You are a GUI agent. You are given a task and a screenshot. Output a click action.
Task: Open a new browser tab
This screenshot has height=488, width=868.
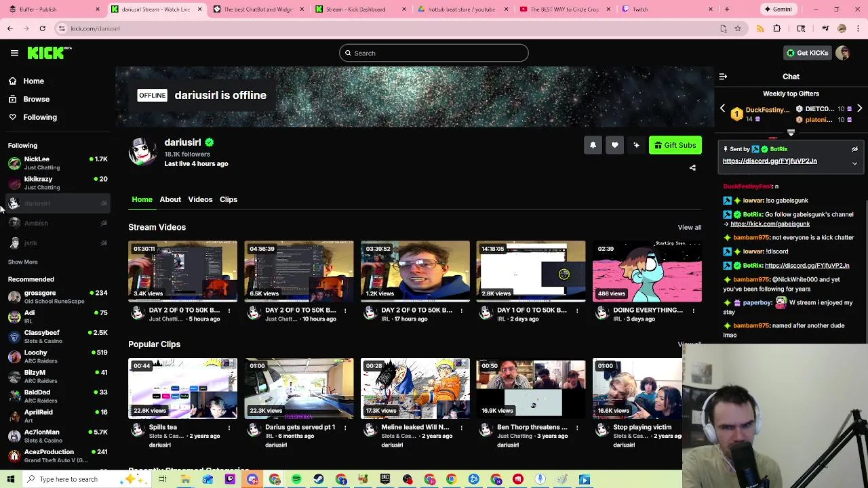pos(726,9)
